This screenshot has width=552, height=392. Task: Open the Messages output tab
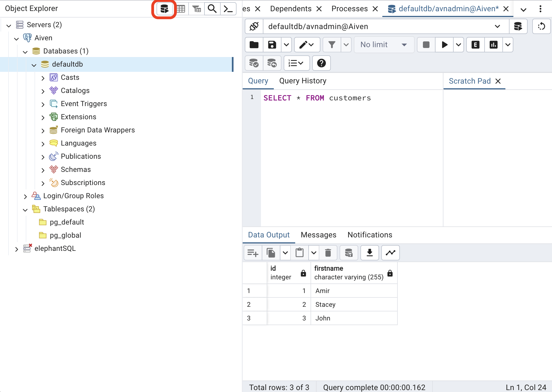[318, 235]
